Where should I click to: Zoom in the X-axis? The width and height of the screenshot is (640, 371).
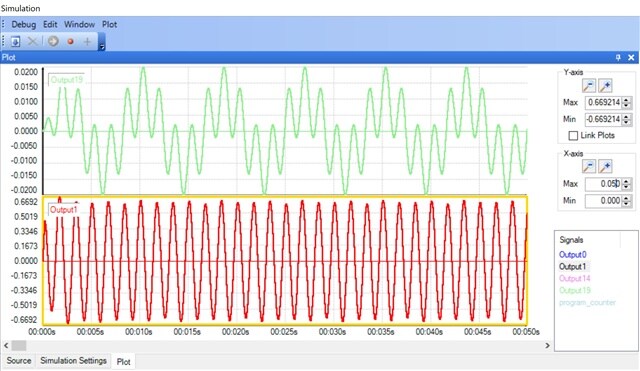tap(605, 167)
